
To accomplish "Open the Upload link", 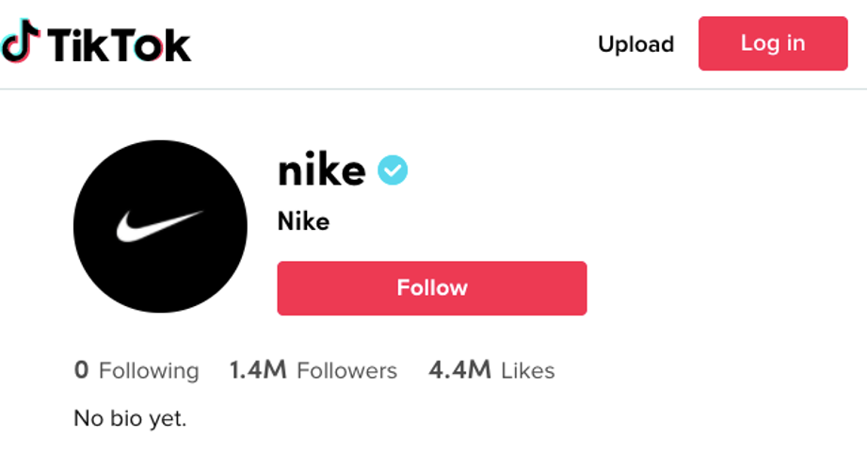I will coord(635,44).
